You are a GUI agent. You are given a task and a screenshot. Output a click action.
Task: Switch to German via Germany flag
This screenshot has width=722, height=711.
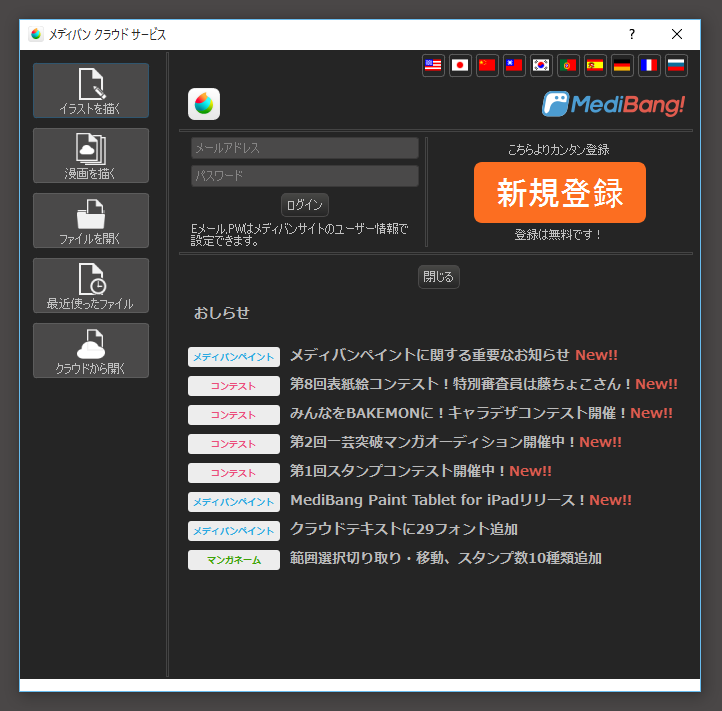622,65
